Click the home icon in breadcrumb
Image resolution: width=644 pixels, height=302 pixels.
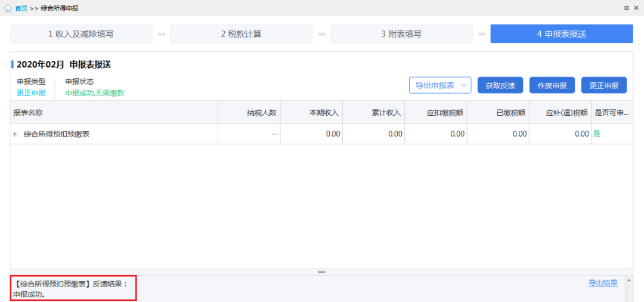8,8
